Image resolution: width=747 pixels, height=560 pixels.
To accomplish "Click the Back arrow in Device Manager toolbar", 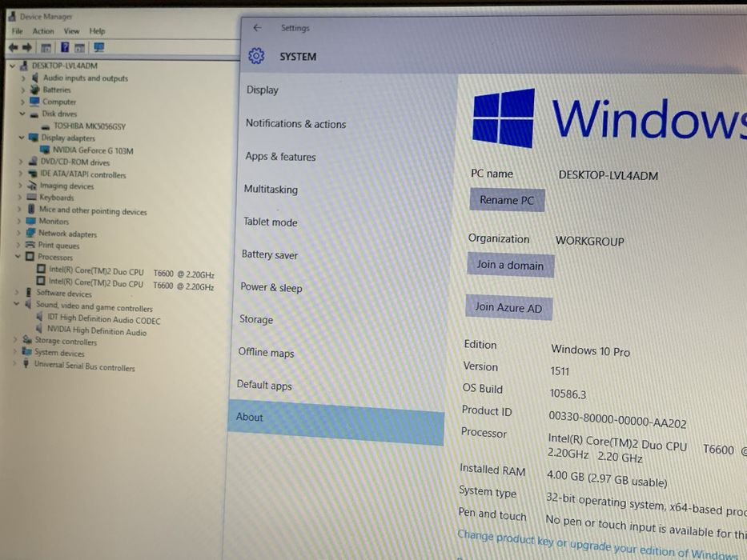I will coord(14,47).
